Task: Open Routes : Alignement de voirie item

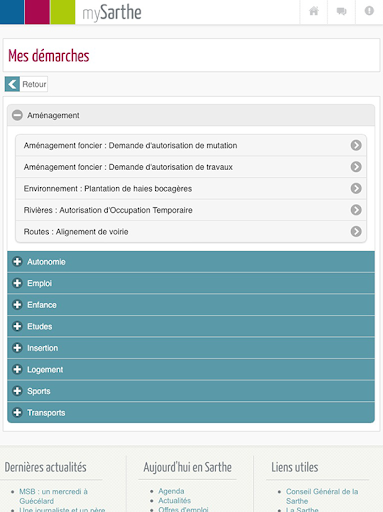Action: [x=191, y=231]
